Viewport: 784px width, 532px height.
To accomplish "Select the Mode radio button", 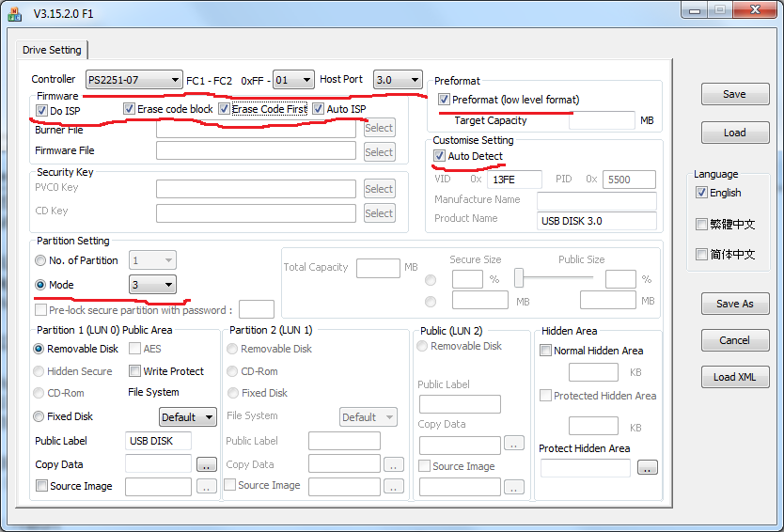I will 40,285.
